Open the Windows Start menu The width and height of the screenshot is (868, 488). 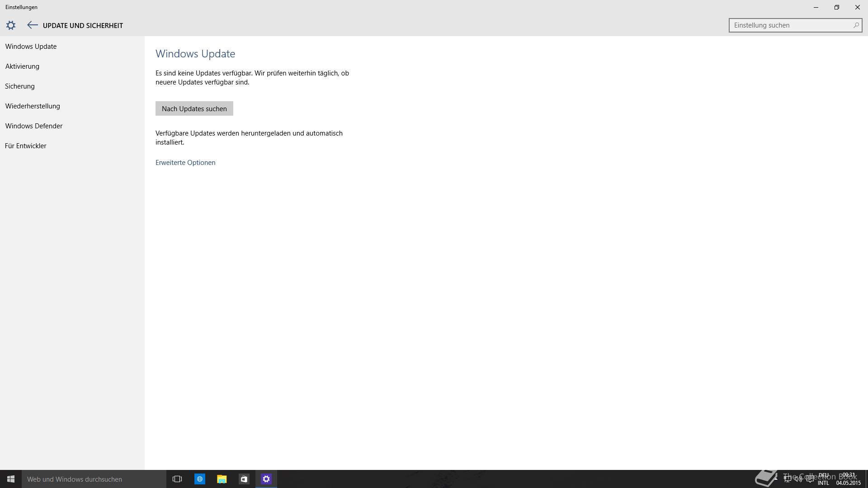(11, 479)
